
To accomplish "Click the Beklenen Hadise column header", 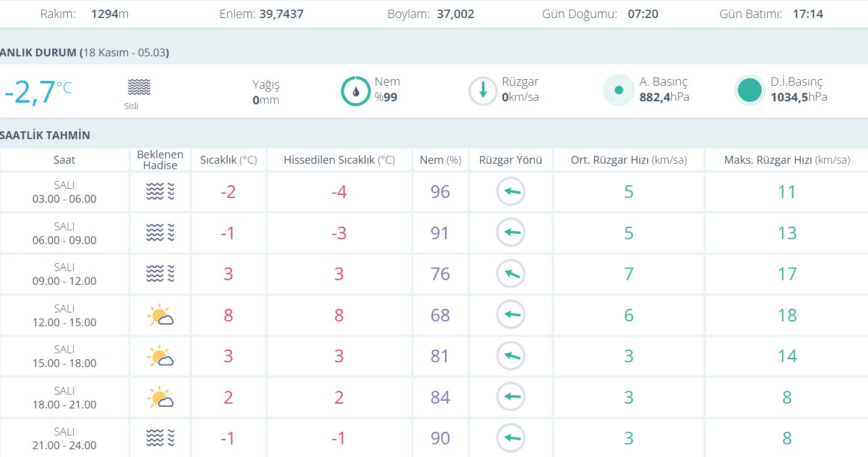I will [160, 160].
